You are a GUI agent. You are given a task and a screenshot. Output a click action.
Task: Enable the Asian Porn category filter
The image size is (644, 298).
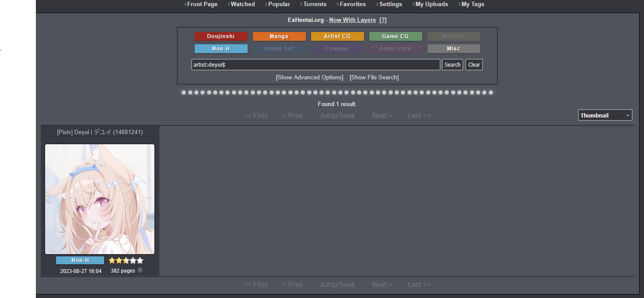[x=395, y=49]
